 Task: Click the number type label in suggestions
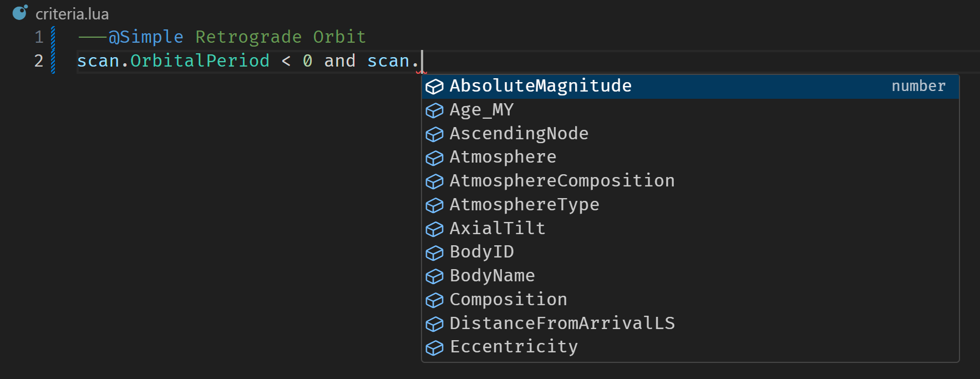tap(918, 86)
